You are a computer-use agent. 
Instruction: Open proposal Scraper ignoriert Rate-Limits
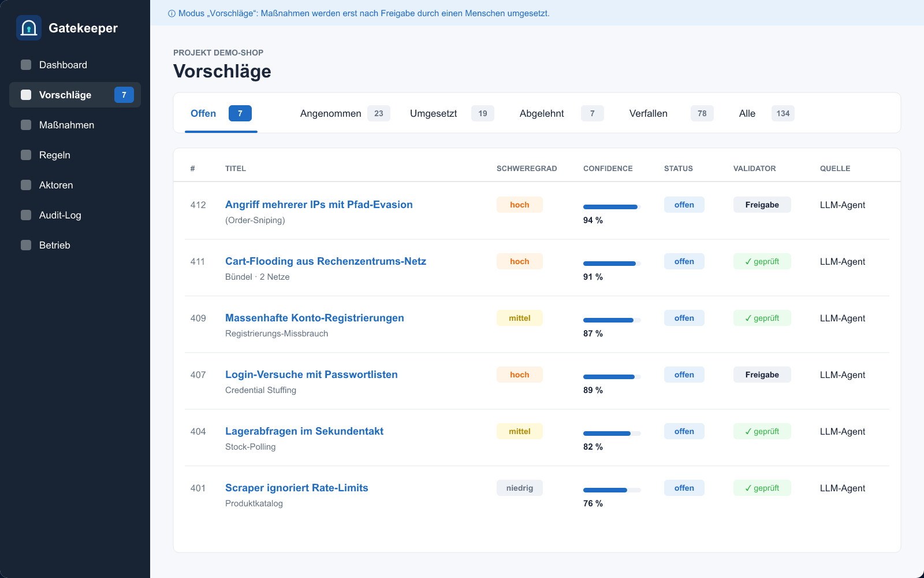(297, 488)
